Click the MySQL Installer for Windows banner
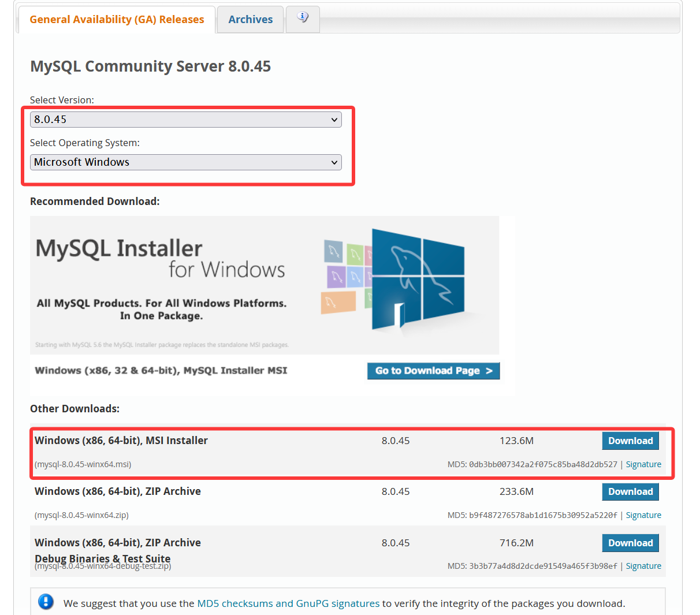 pos(265,285)
